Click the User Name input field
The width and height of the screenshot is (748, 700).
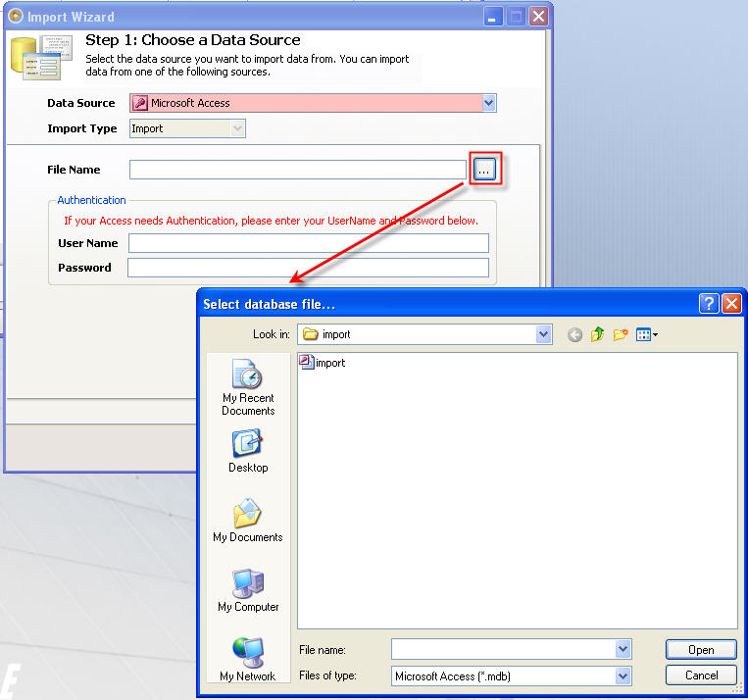click(309, 243)
